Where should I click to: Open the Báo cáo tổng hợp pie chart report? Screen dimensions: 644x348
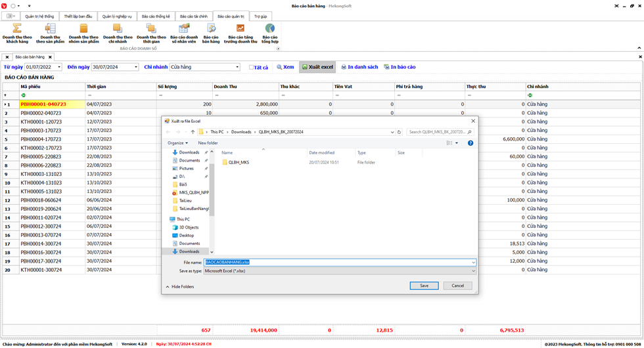(x=270, y=33)
